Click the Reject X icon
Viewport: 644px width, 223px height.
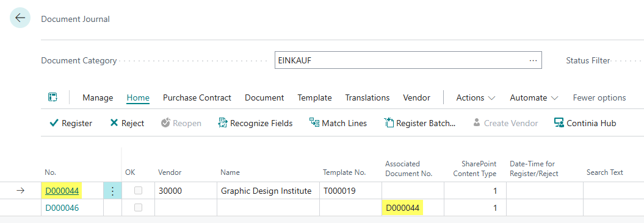point(114,123)
